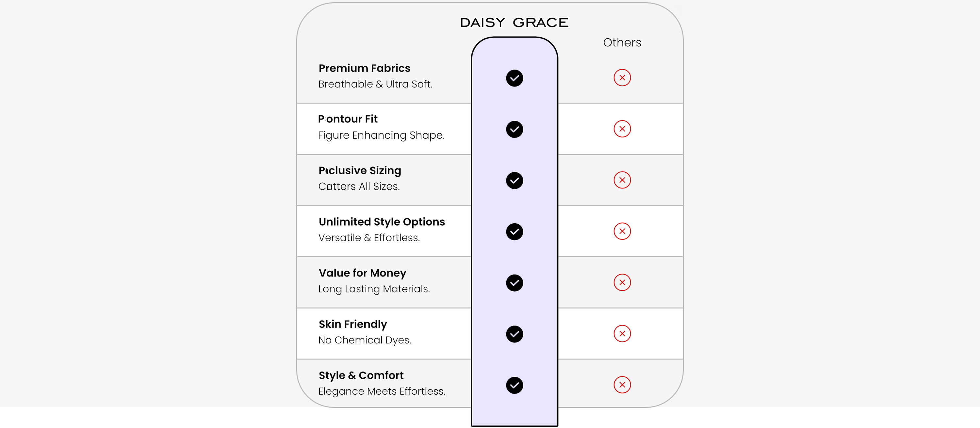Click the red X for Premium Fabrics
The image size is (980, 428).
[622, 78]
